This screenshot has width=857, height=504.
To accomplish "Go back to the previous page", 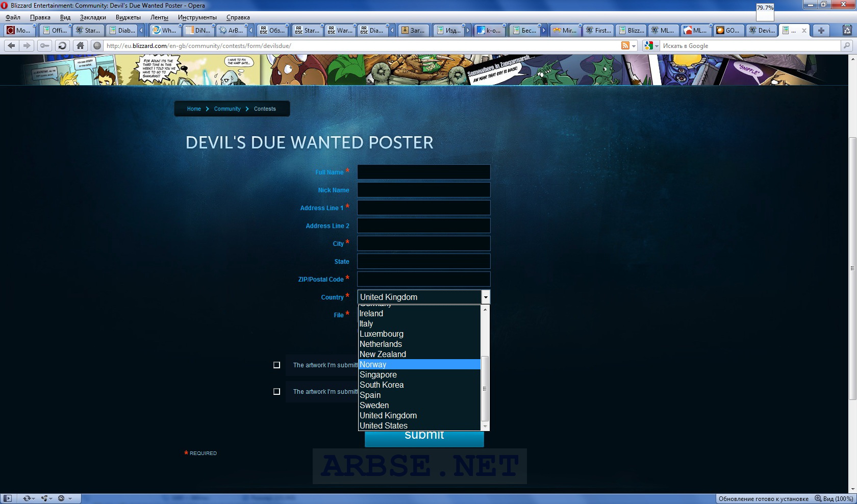I will 11,45.
